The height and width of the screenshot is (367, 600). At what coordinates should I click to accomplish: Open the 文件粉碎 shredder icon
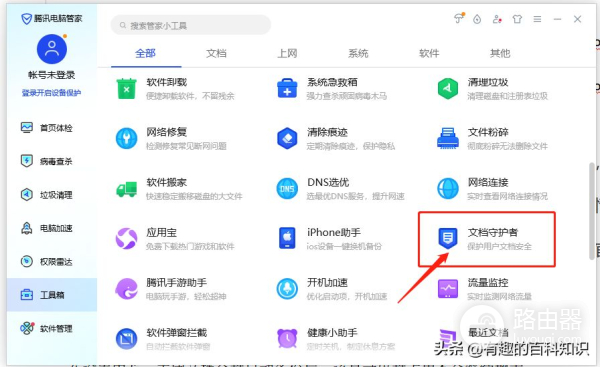pos(448,139)
